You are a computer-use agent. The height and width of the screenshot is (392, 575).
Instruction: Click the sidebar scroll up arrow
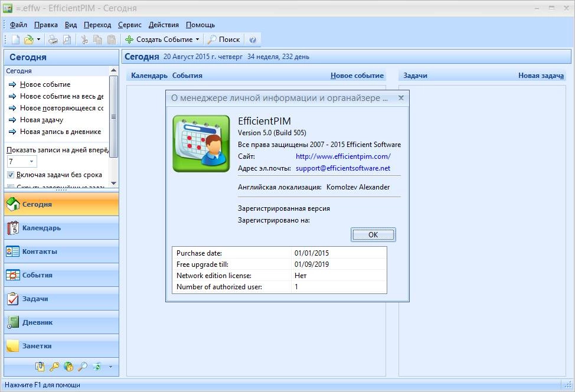click(114, 70)
